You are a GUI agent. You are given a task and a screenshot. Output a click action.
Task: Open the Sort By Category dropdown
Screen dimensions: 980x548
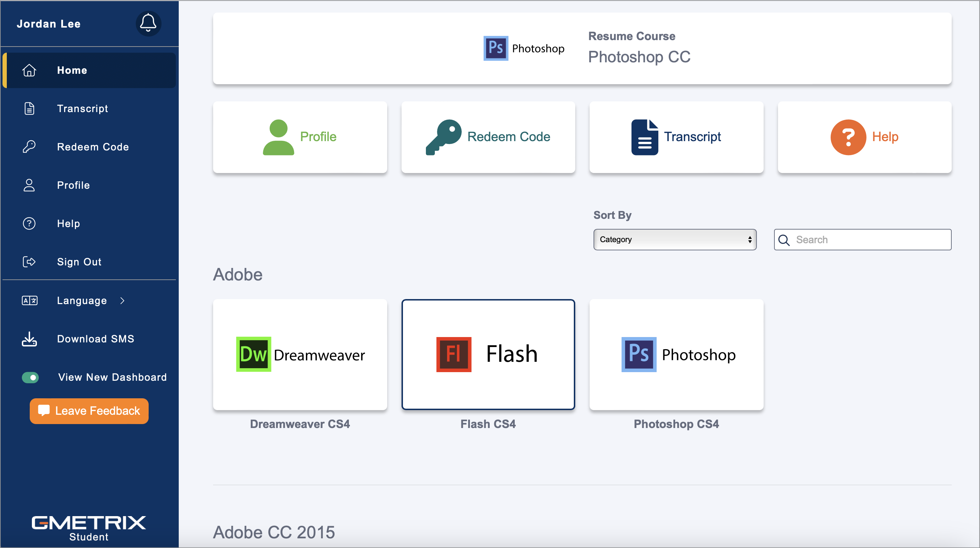pyautogui.click(x=674, y=240)
